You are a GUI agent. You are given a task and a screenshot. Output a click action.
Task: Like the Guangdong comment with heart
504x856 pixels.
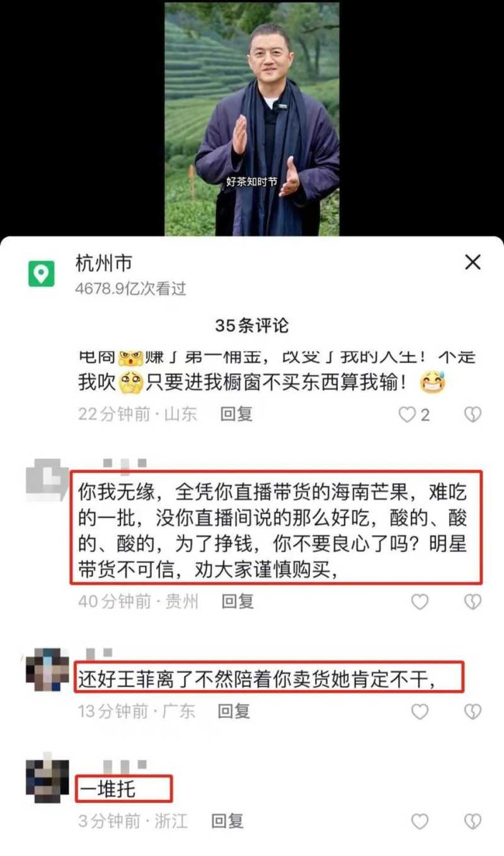pos(420,712)
